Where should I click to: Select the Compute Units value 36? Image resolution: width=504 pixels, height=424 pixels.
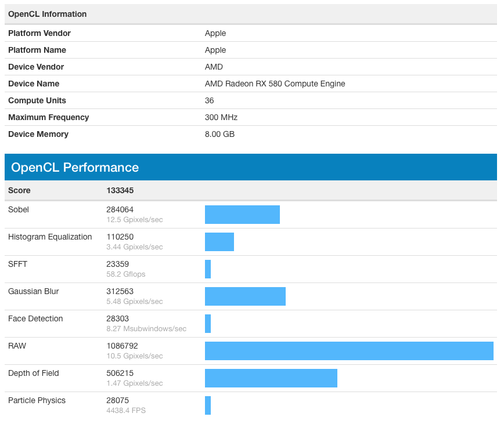coord(209,100)
